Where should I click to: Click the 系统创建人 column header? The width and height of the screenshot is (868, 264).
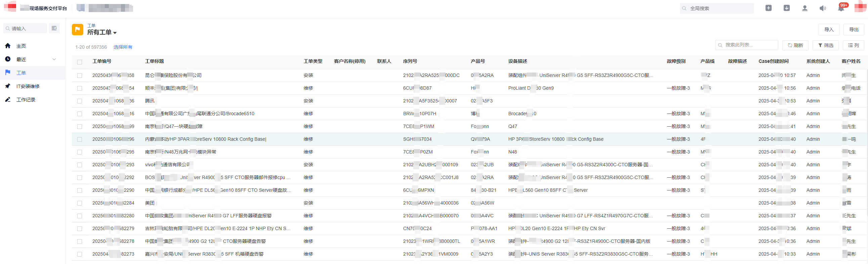818,61
